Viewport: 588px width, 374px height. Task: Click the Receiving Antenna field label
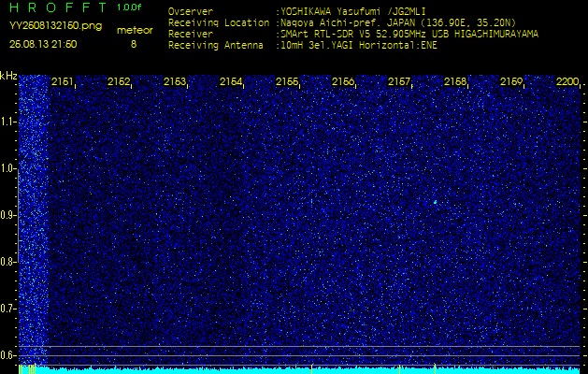216,46
